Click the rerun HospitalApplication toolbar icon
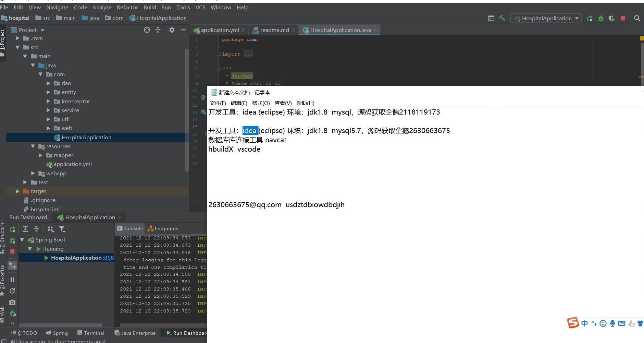This screenshot has width=644, height=343. (590, 19)
